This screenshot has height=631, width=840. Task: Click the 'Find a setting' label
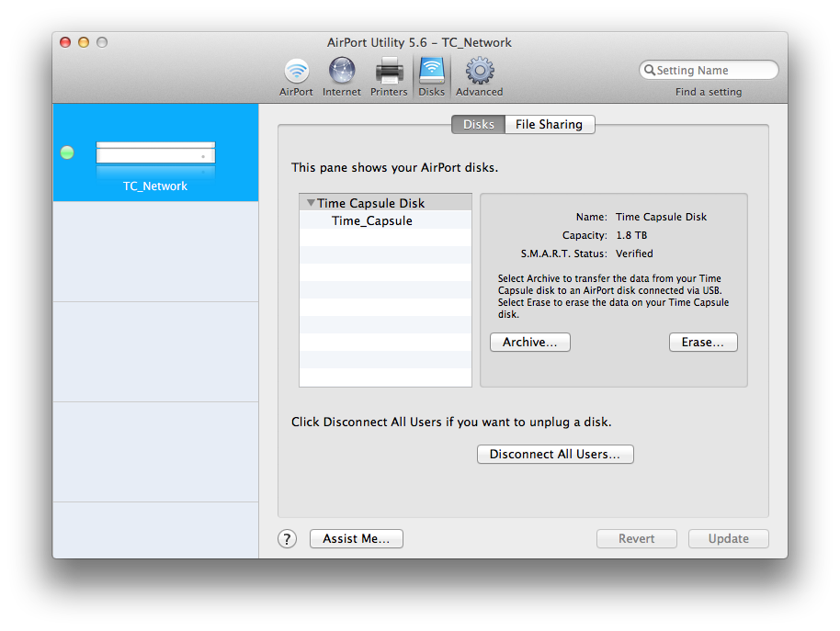pyautogui.click(x=709, y=92)
